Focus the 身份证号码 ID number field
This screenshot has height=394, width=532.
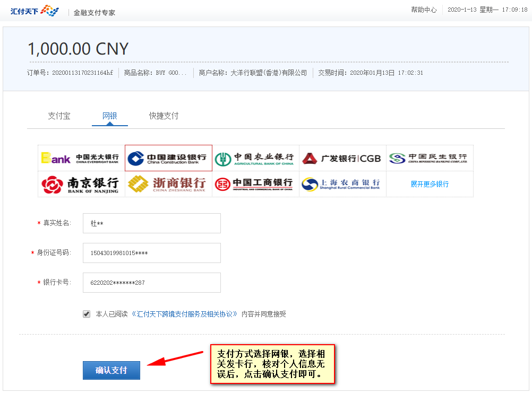[152, 253]
